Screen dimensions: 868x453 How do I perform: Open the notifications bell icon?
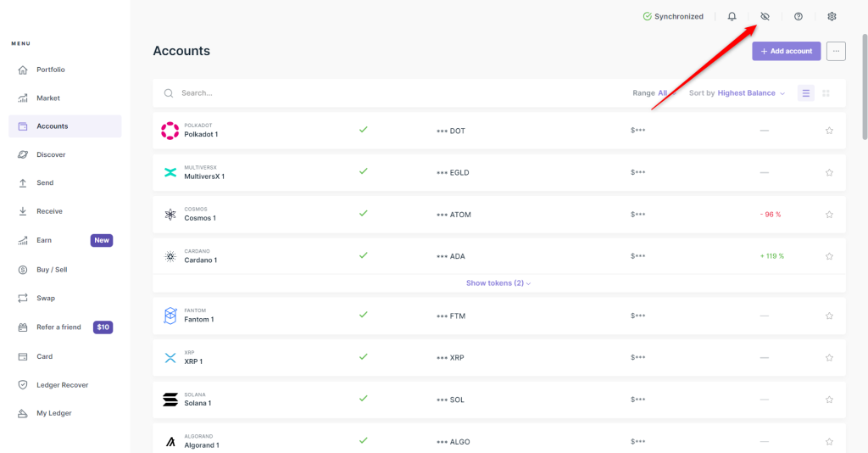coord(732,17)
